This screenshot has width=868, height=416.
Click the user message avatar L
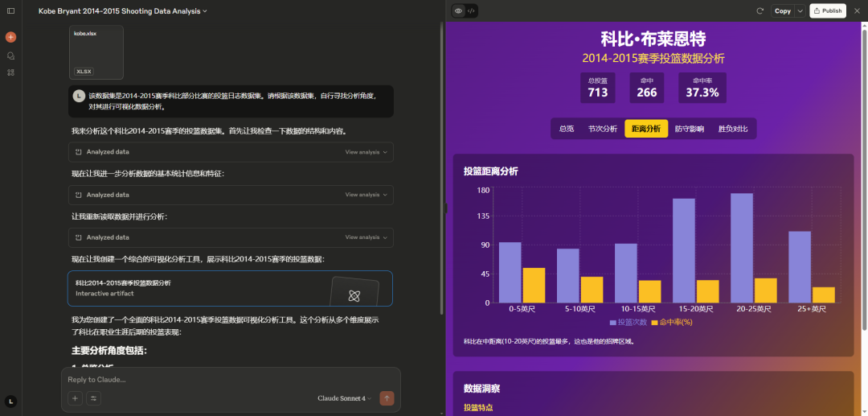79,96
